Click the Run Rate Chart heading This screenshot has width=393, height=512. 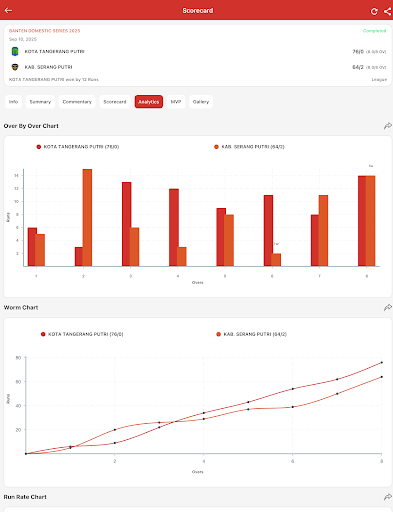(25, 497)
